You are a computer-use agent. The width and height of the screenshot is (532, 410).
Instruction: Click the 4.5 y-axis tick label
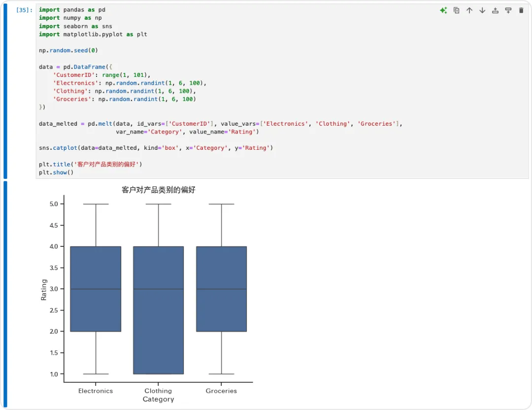tap(54, 225)
